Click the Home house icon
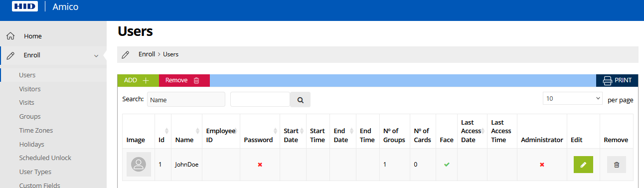This screenshot has width=644, height=188. (10, 36)
